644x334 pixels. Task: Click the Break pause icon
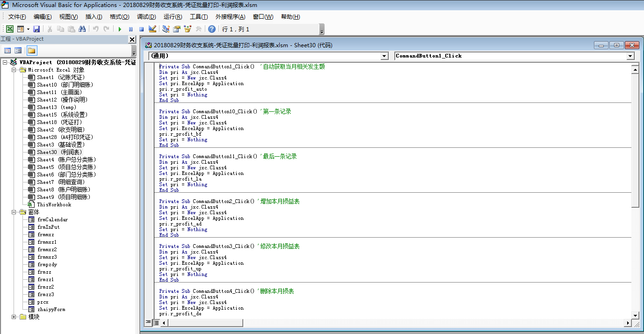point(130,29)
